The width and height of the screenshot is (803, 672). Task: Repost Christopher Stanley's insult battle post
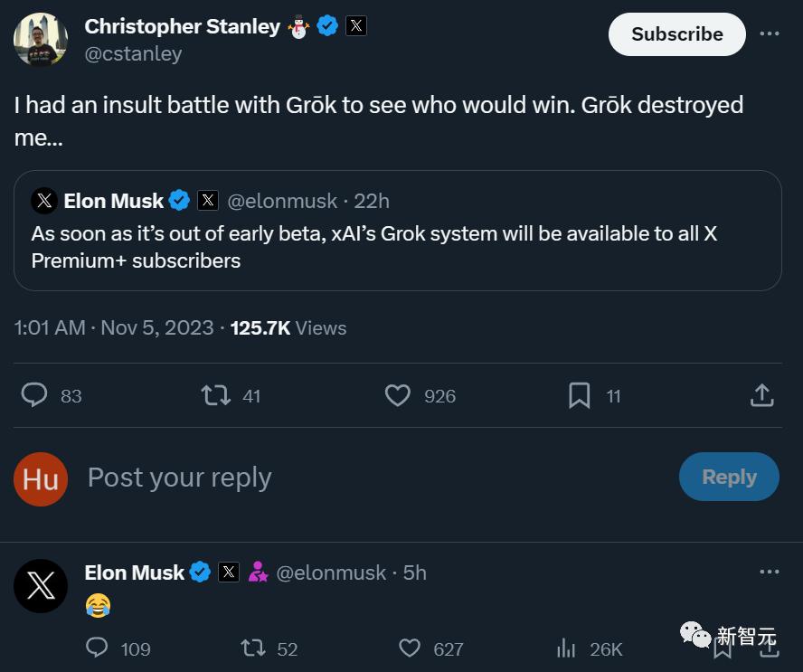click(x=215, y=395)
